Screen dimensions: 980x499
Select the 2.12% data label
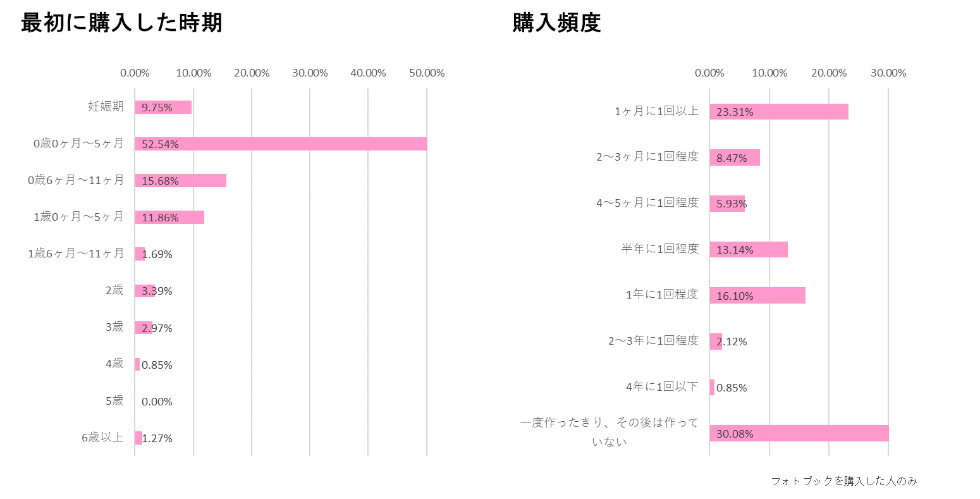732,342
